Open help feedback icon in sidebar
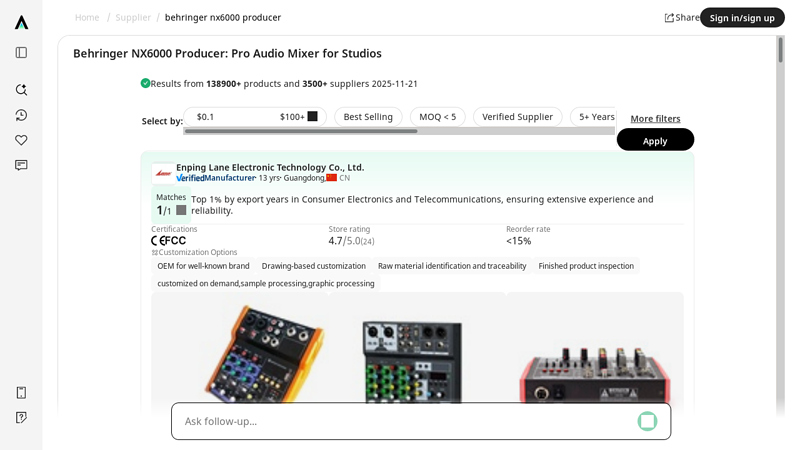The width and height of the screenshot is (800, 450). click(x=21, y=417)
